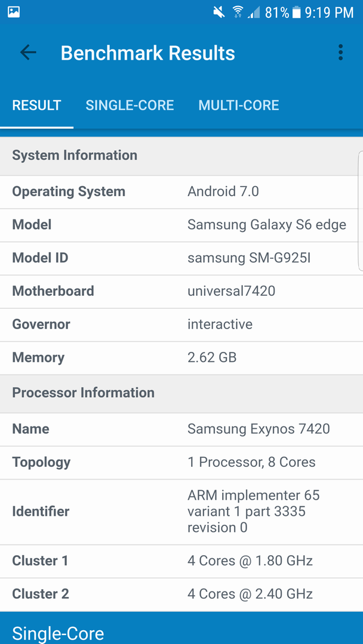This screenshot has width=363, height=644.
Task: Tap the Wi-Fi status icon
Action: click(x=238, y=13)
